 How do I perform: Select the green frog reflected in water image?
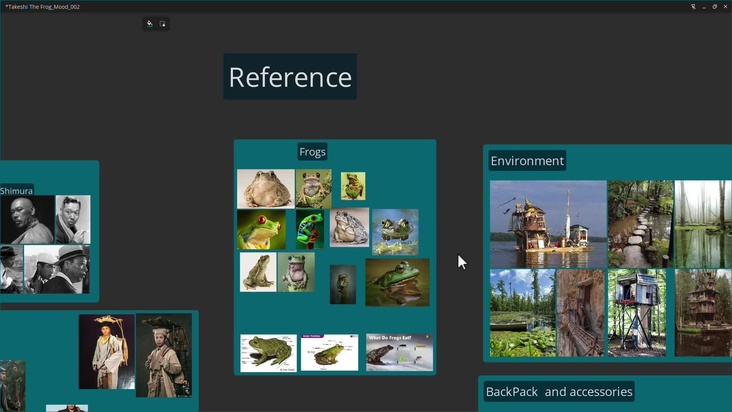[397, 282]
